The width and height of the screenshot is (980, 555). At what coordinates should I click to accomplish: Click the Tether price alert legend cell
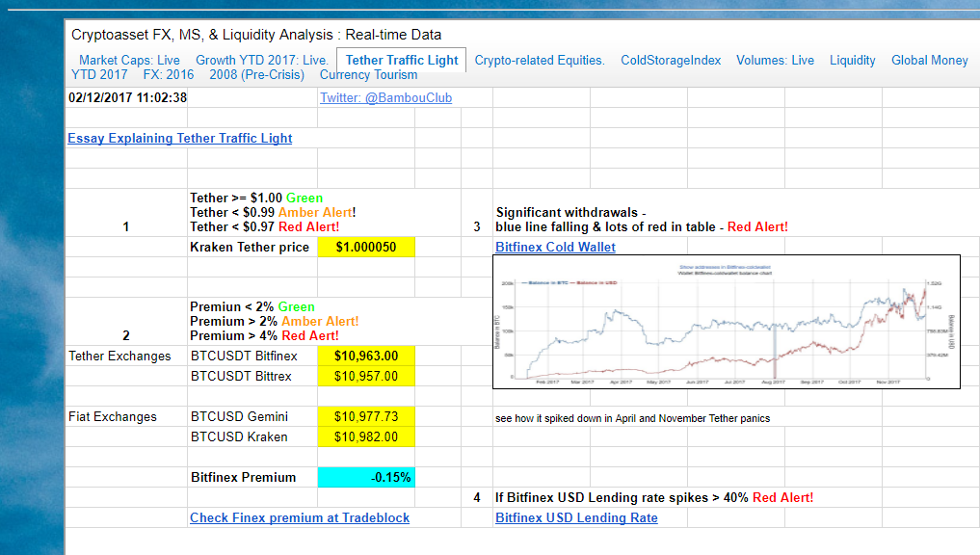273,213
